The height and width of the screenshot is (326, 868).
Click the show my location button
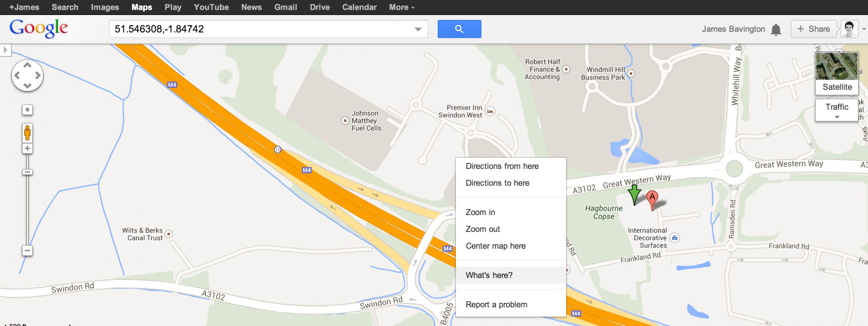[x=27, y=110]
